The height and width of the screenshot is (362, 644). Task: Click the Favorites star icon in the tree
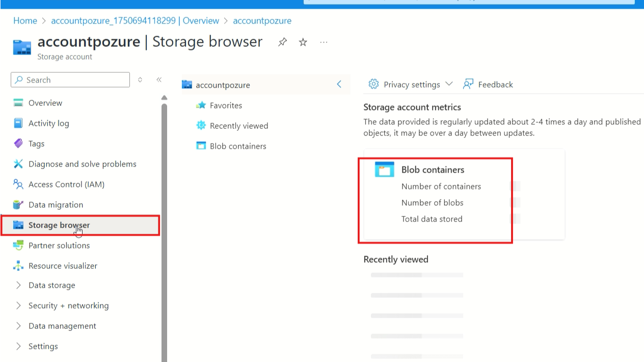coord(201,105)
